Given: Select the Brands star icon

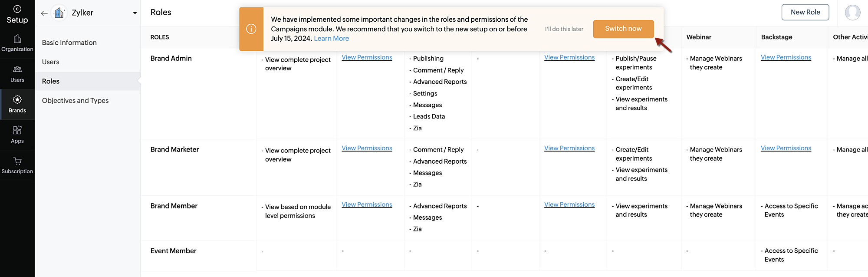Looking at the screenshot, I should click(x=17, y=100).
